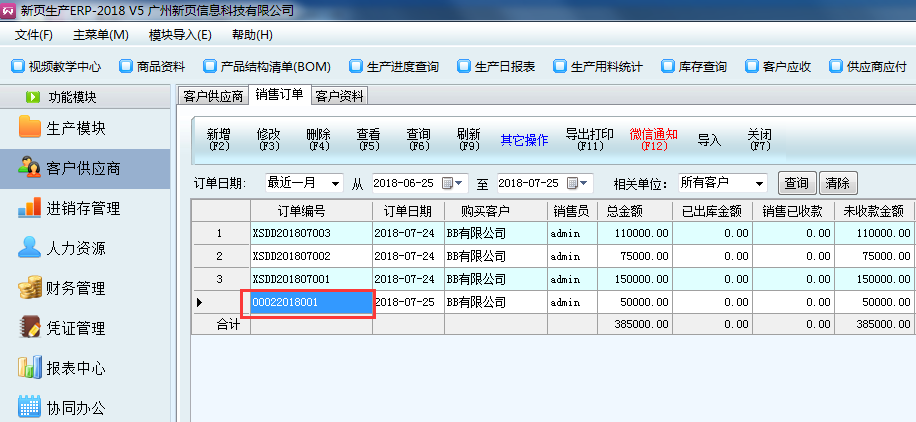Click the 新增 (F2) button
Viewport: 916px width, 422px height.
[x=218, y=139]
